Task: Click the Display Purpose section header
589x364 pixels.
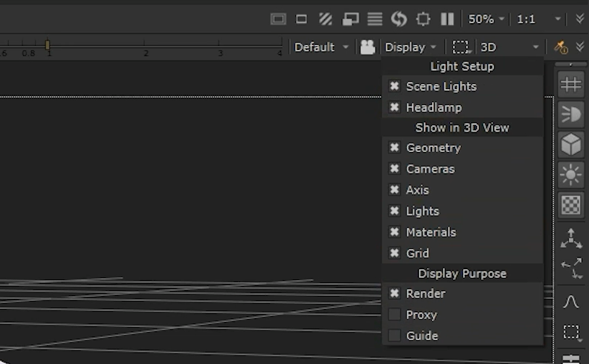Action: (x=462, y=274)
